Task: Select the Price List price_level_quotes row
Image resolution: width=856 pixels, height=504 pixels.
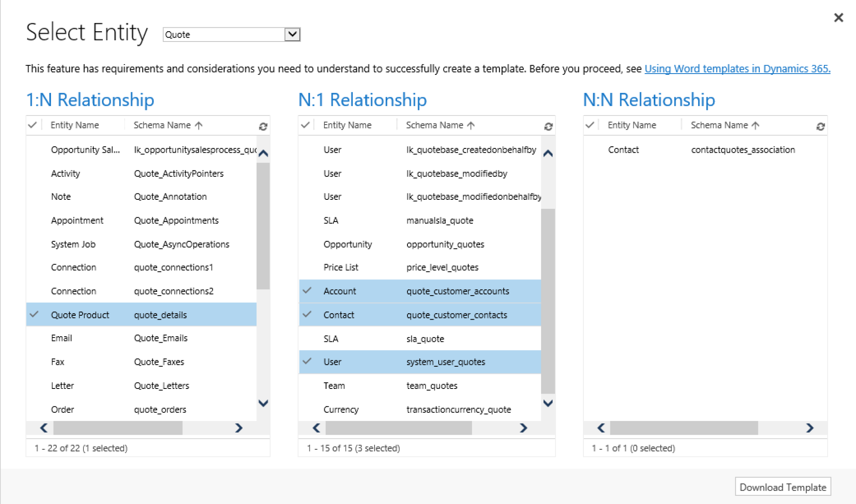Action: (x=420, y=267)
